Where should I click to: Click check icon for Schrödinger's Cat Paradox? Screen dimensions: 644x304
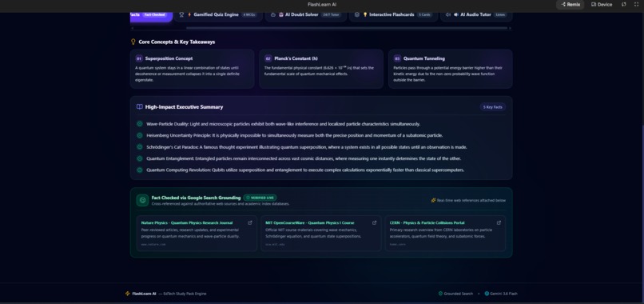point(140,147)
